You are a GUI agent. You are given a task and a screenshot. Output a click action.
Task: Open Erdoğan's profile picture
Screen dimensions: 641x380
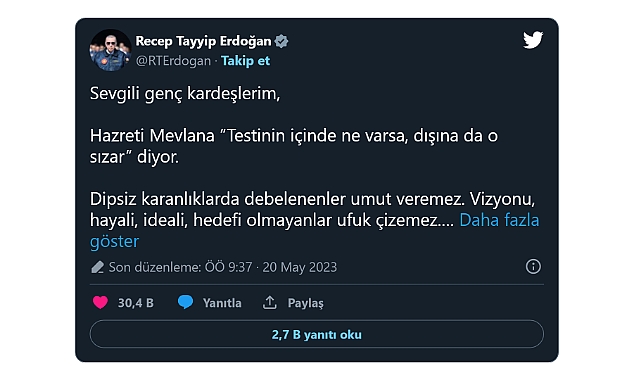(x=110, y=50)
